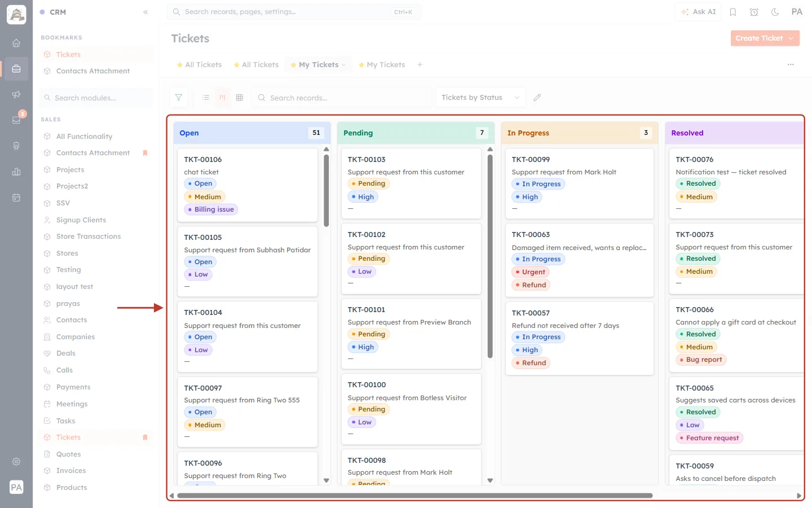Open settings gear in left rail
This screenshot has height=508, width=812.
coord(16,462)
